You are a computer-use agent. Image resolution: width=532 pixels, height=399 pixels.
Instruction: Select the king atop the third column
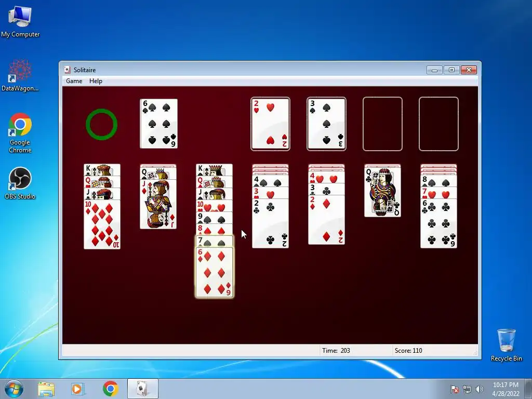pos(215,170)
